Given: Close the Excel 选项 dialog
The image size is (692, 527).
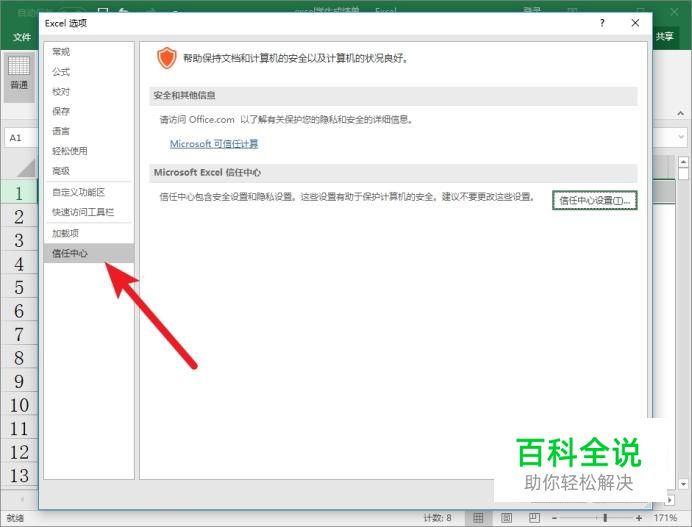Looking at the screenshot, I should (x=635, y=23).
